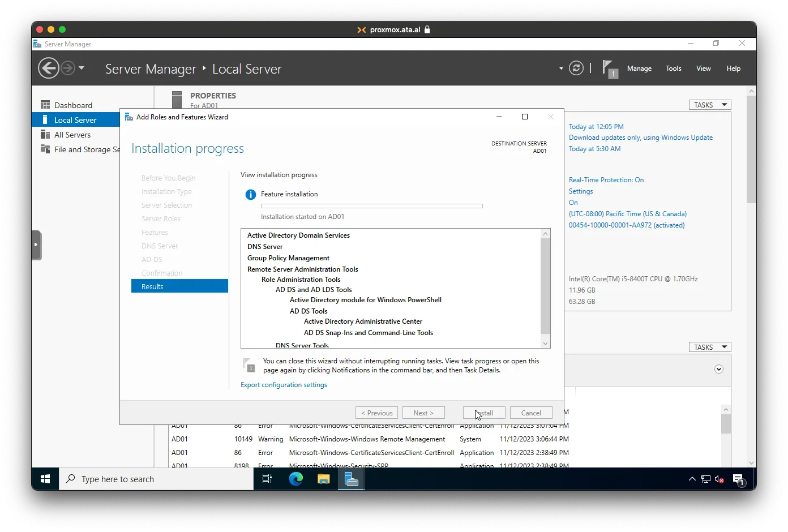
Task: Open the Windows Start menu
Action: tap(45, 479)
